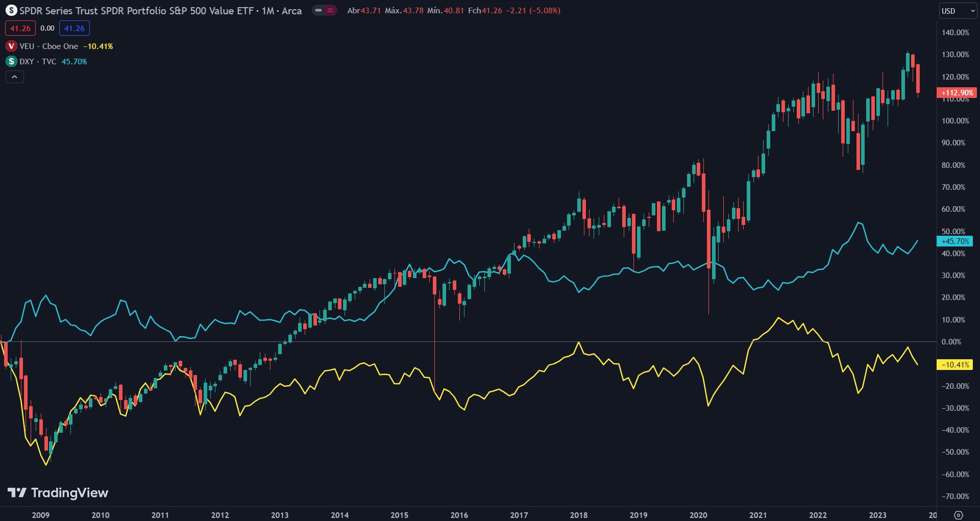This screenshot has height=521, width=980.
Task: Click the grey market status dash icon
Action: (x=318, y=10)
